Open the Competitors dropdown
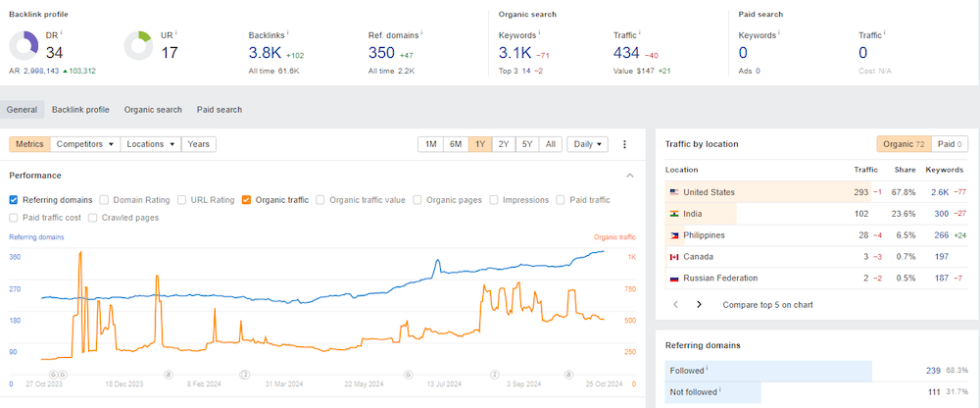Viewport: 980px width, 408px height. pos(85,144)
